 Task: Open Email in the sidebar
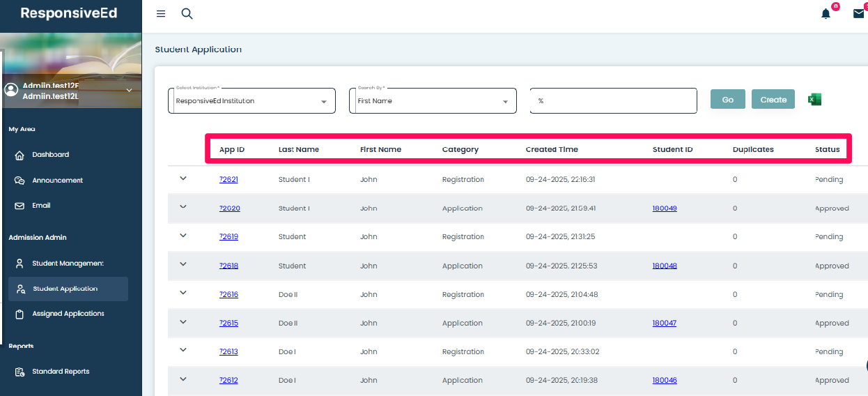pyautogui.click(x=41, y=206)
